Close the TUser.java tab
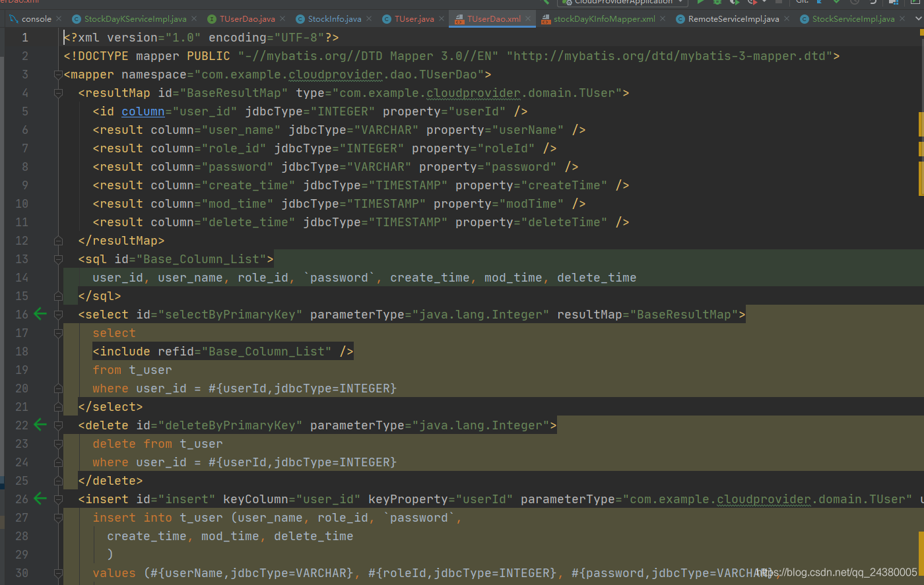Screen dimensions: 924x585 tap(442, 19)
